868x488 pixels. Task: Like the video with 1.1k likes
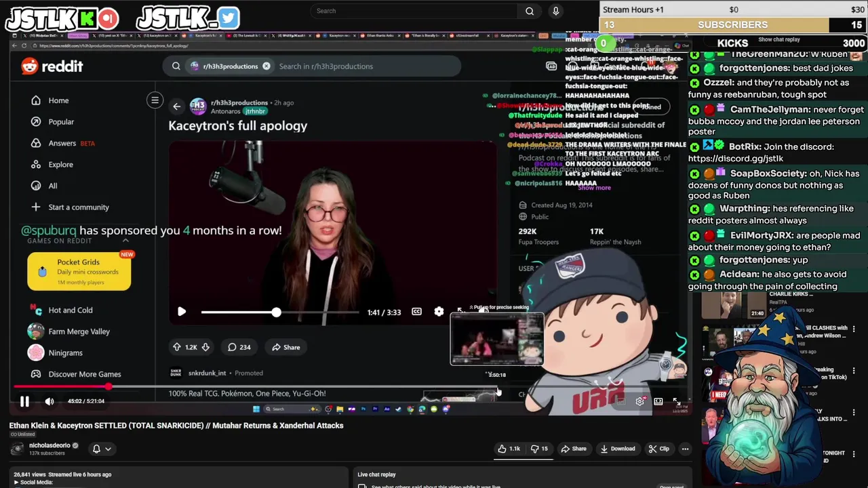[x=508, y=449]
